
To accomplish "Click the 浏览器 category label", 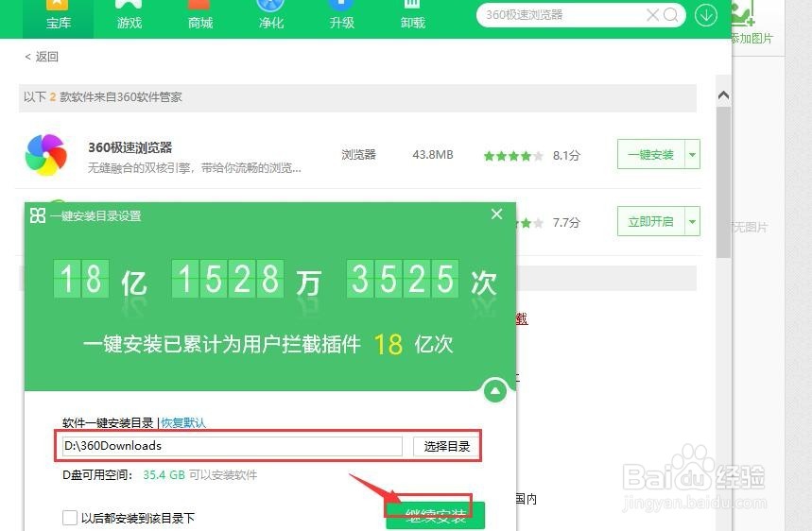I will pyautogui.click(x=358, y=155).
